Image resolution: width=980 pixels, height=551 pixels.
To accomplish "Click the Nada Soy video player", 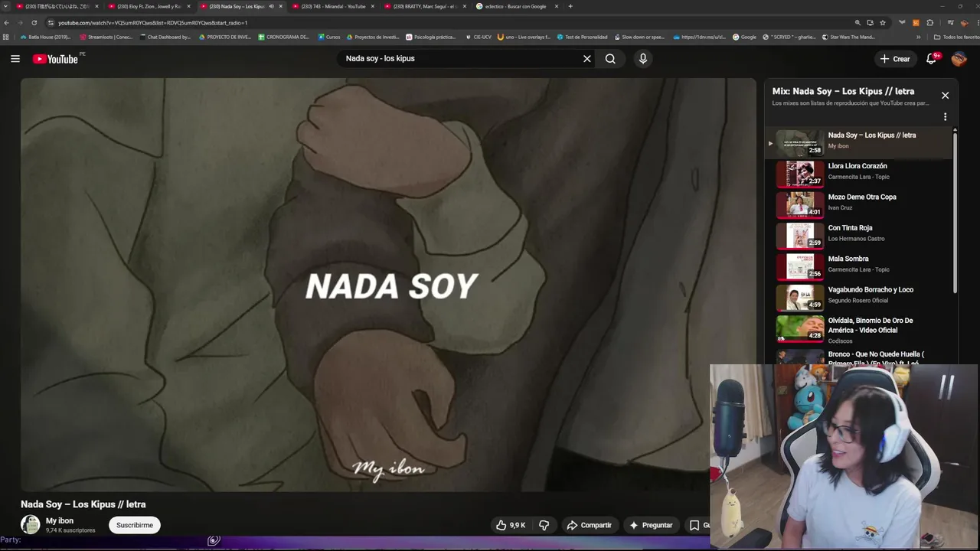I will coord(388,285).
